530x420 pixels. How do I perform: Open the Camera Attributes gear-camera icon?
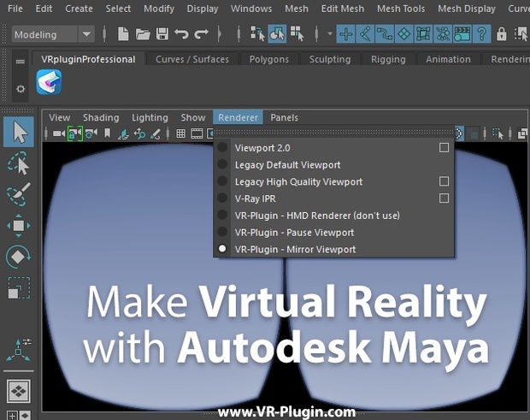[91, 133]
